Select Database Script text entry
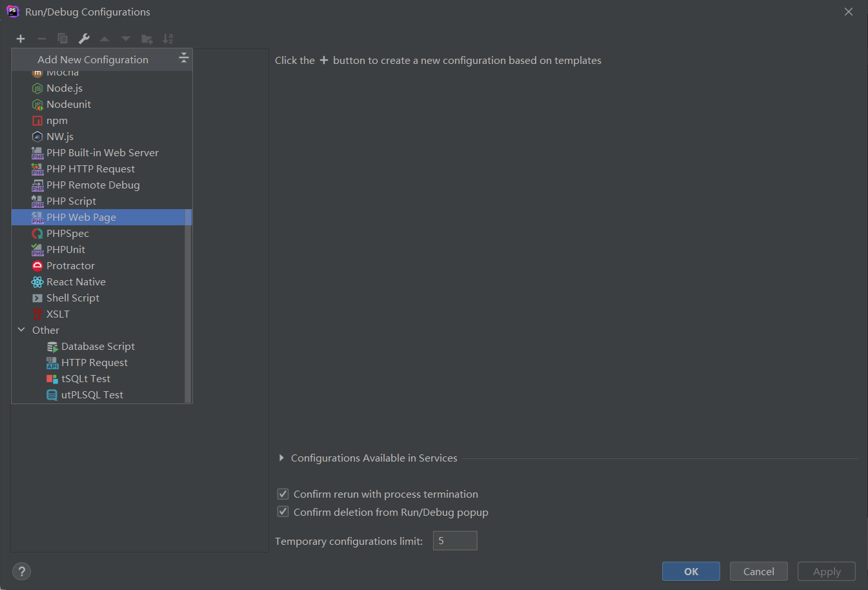868x590 pixels. 98,347
